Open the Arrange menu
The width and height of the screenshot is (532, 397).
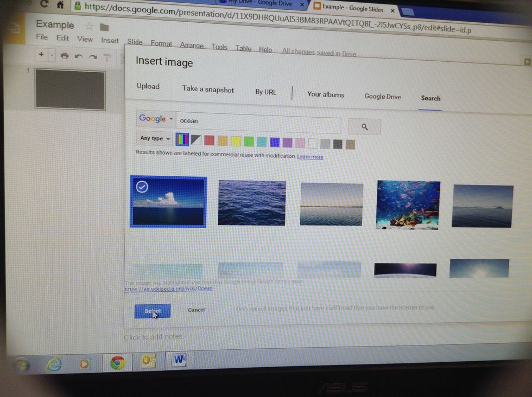(x=192, y=45)
